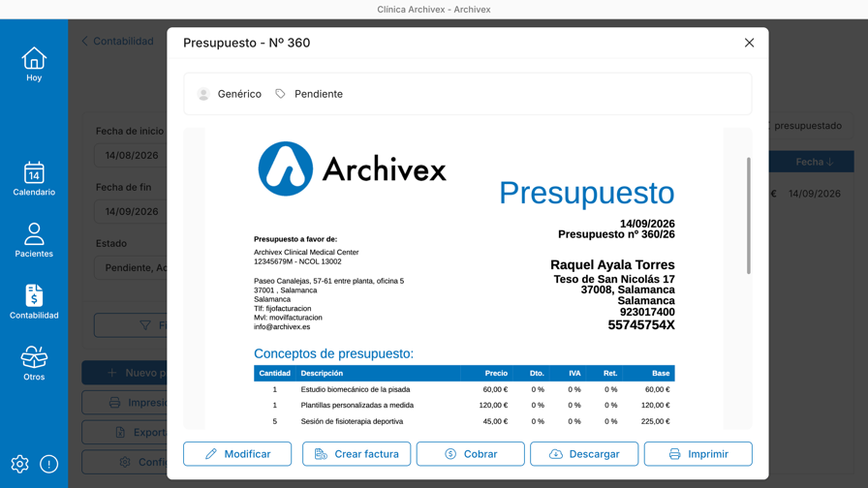Click the 'Archivex Clinical Medical Center' text
Screen dimensions: 868x488
pos(306,253)
